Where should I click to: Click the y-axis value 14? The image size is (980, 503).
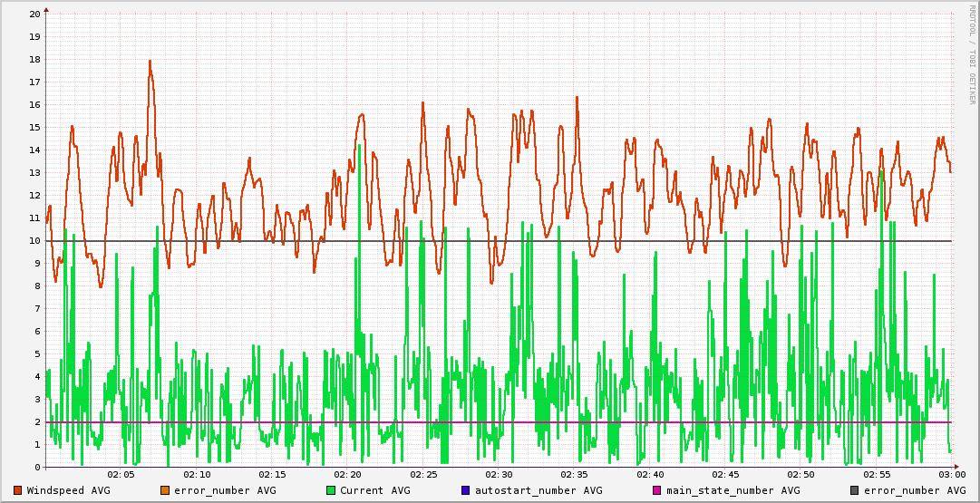[35, 150]
